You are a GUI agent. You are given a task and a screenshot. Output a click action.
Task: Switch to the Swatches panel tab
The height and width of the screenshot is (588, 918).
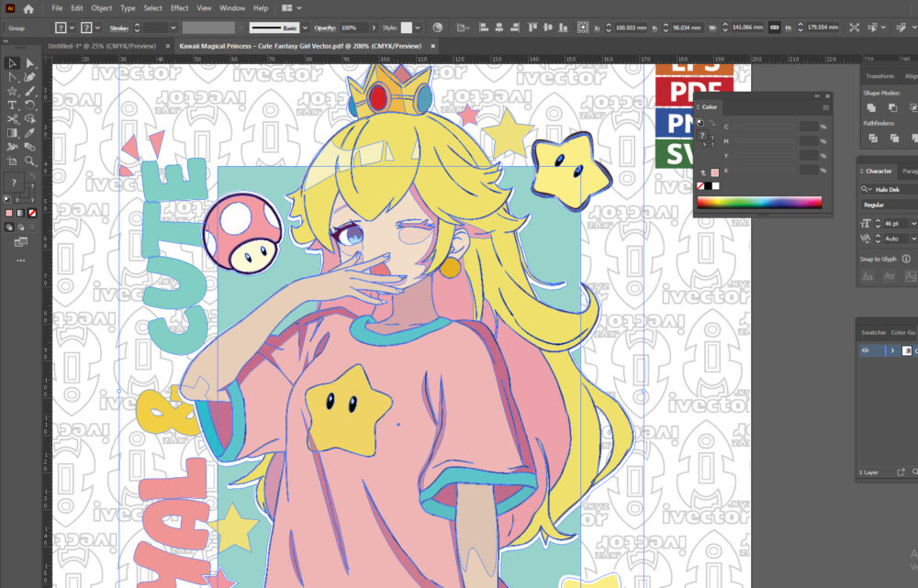tap(873, 332)
